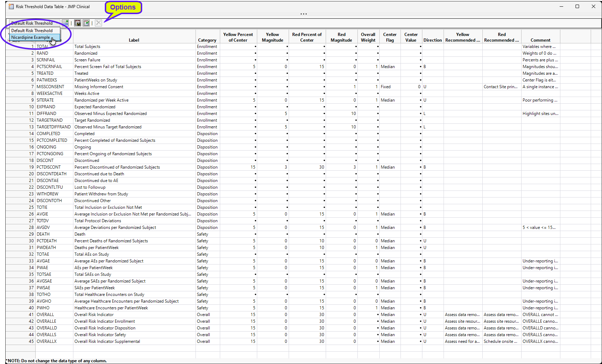Select the Comment column header

540,40
